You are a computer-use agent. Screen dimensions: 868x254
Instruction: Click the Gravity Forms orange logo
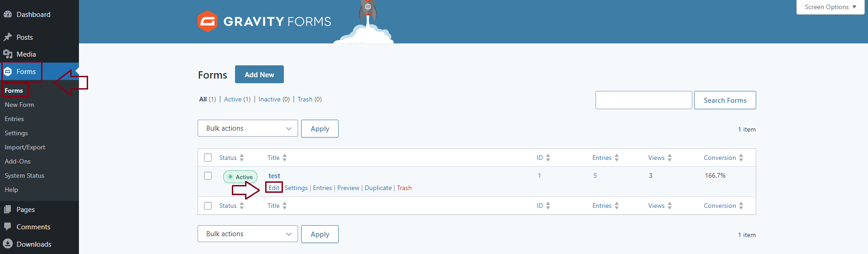(x=208, y=21)
